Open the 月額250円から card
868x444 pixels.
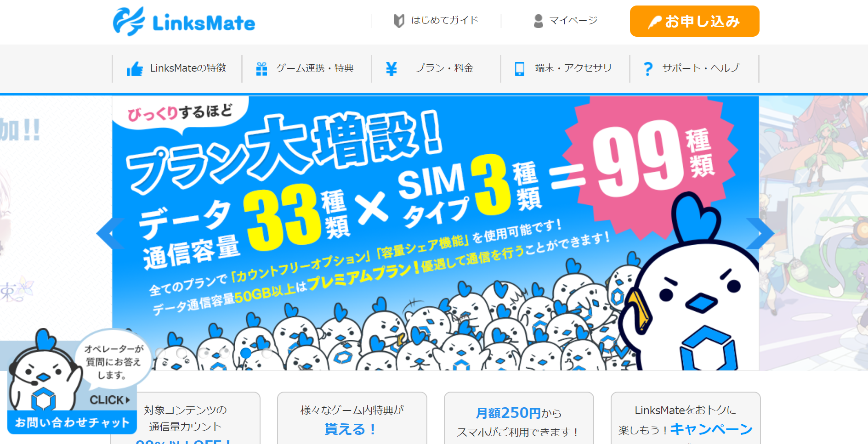[519, 418]
